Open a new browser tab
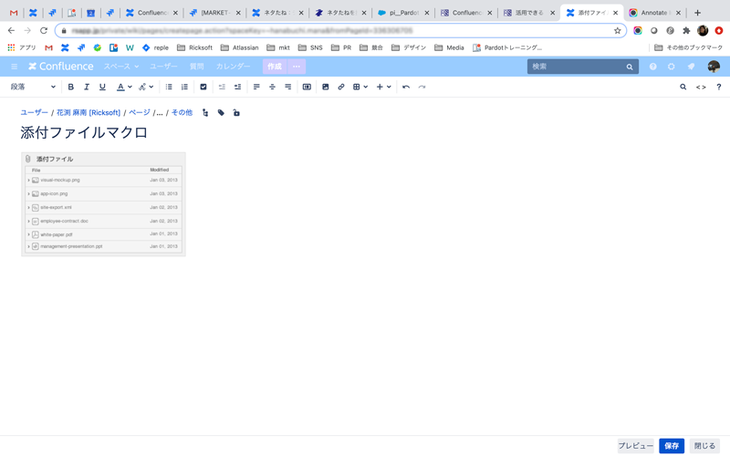The height and width of the screenshot is (456, 730). click(697, 13)
